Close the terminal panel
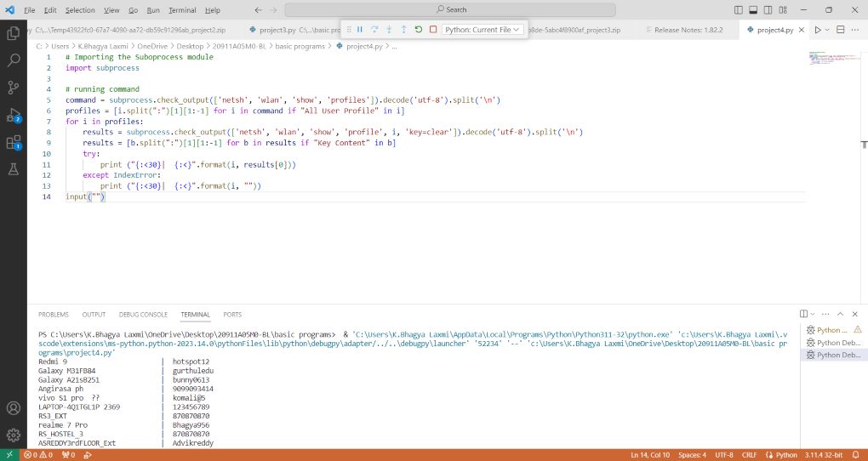 pyautogui.click(x=855, y=314)
